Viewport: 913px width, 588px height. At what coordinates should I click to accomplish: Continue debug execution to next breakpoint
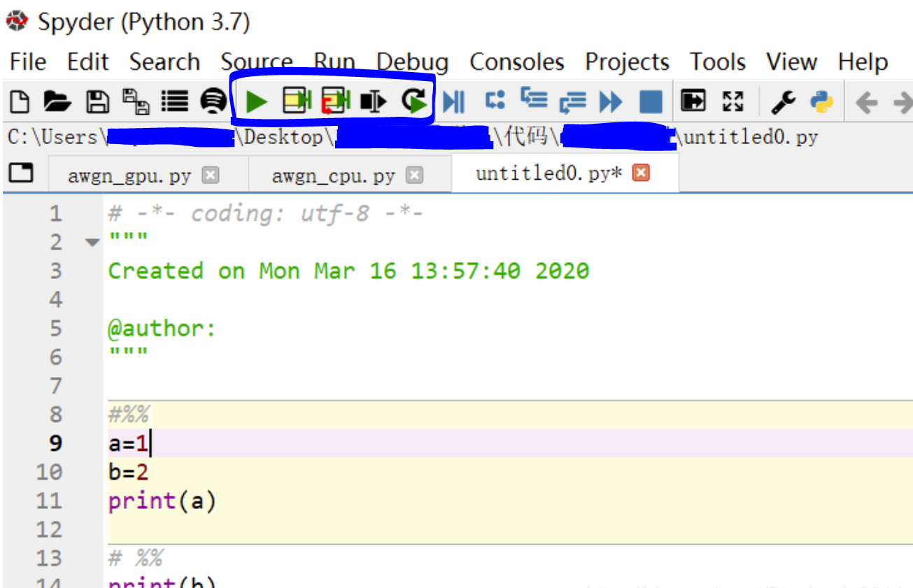(x=611, y=103)
